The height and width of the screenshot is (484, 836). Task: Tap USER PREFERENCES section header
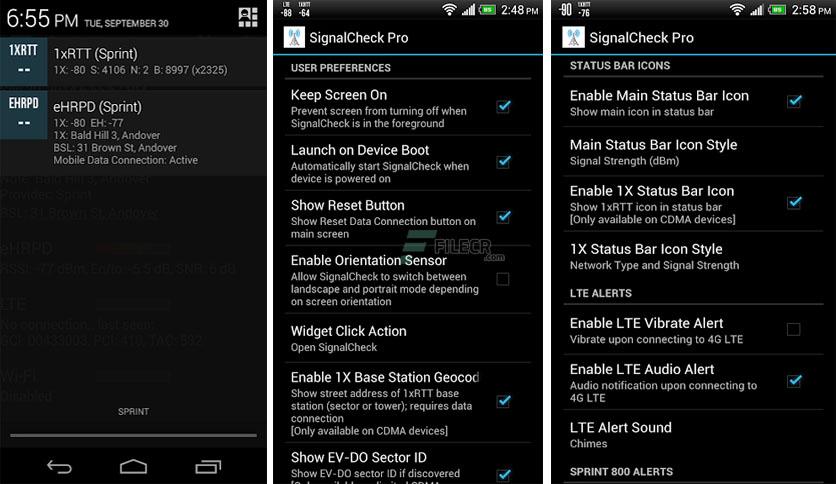(341, 68)
